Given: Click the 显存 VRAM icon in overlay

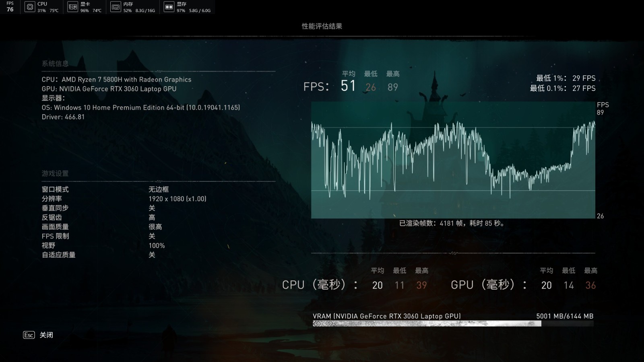Looking at the screenshot, I should tap(169, 7).
